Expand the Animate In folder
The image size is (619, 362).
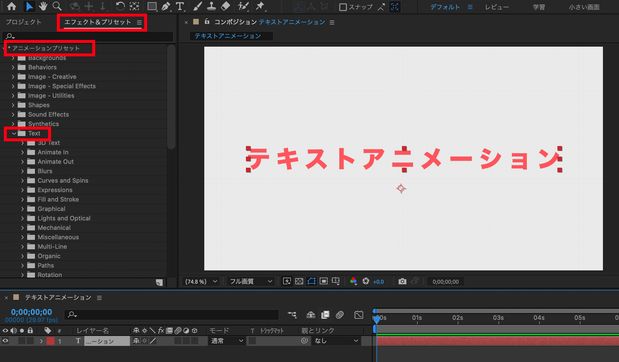(23, 152)
